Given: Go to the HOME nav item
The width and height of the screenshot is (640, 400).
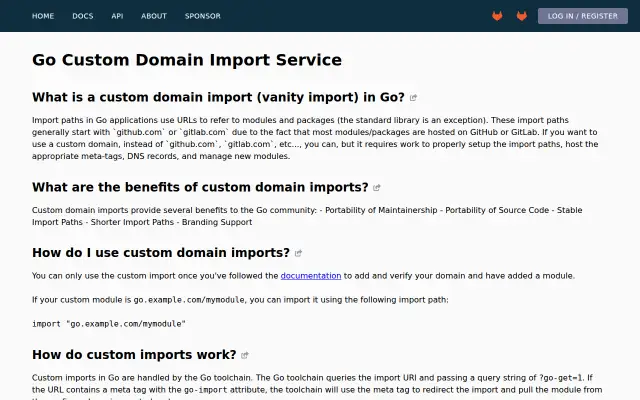Looking at the screenshot, I should [x=43, y=16].
